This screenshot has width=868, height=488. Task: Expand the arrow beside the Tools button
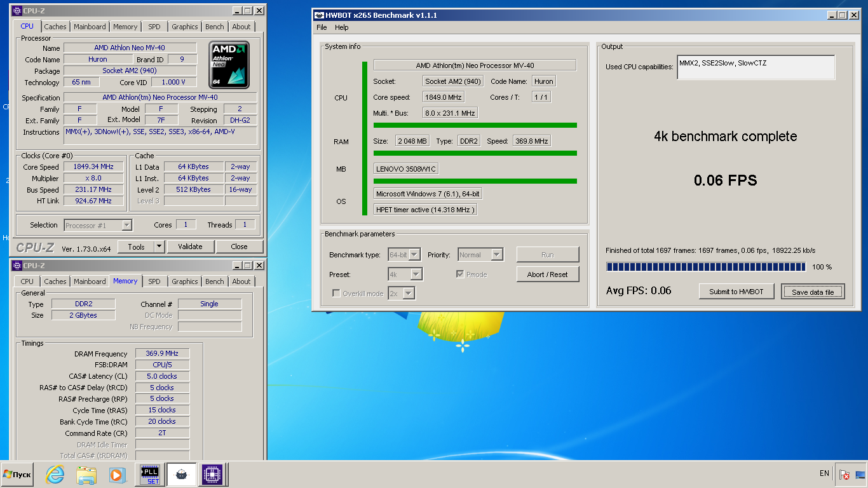point(159,247)
